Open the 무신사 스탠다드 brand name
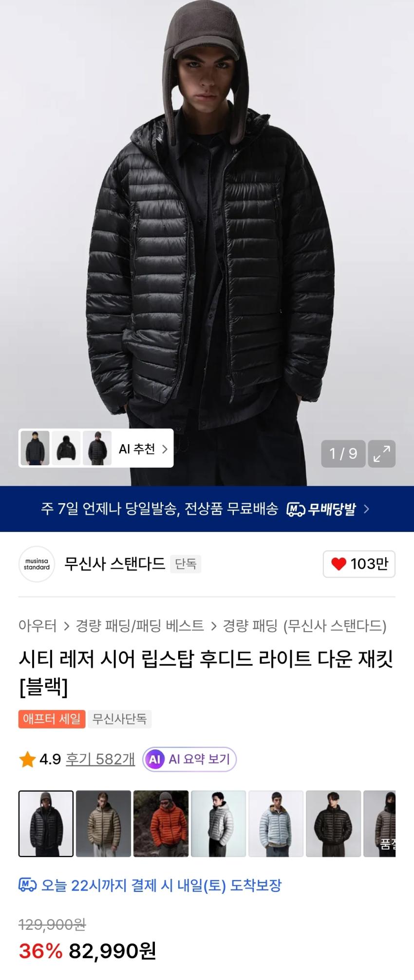 tap(115, 564)
